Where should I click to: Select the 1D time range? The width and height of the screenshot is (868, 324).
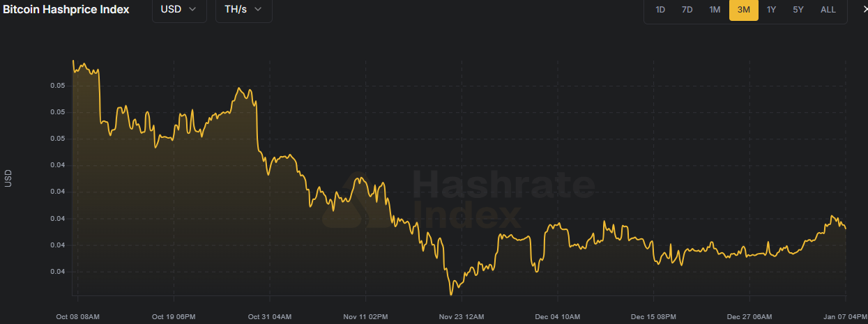(660, 10)
